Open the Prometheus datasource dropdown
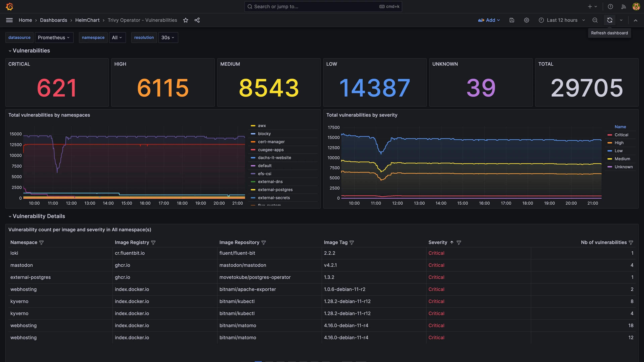This screenshot has width=644, height=362. pyautogui.click(x=54, y=38)
